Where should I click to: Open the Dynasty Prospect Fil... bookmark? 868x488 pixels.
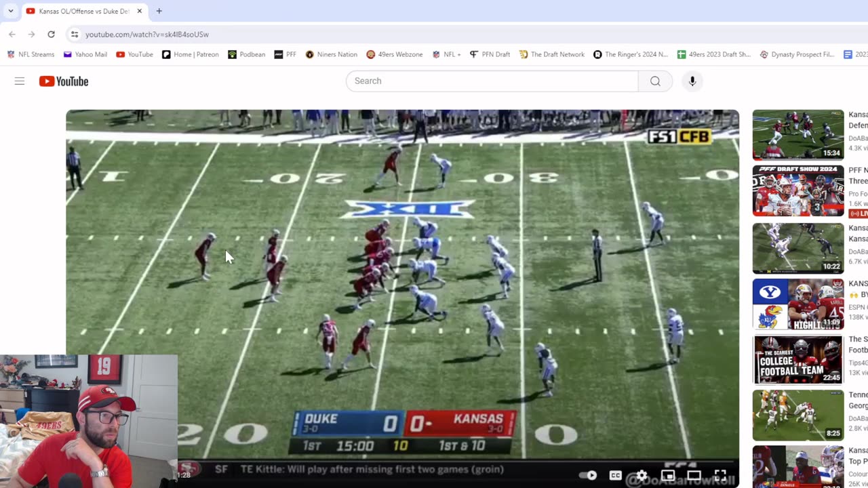coord(797,54)
